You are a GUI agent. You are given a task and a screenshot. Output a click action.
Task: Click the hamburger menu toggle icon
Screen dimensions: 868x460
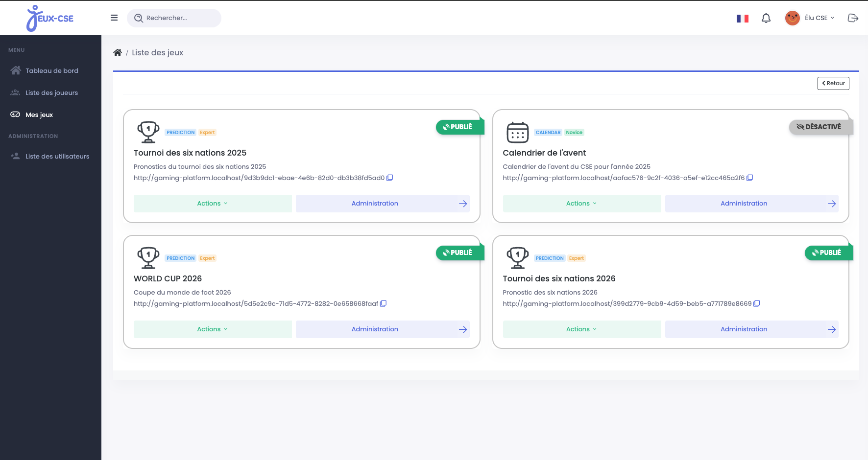(x=114, y=18)
